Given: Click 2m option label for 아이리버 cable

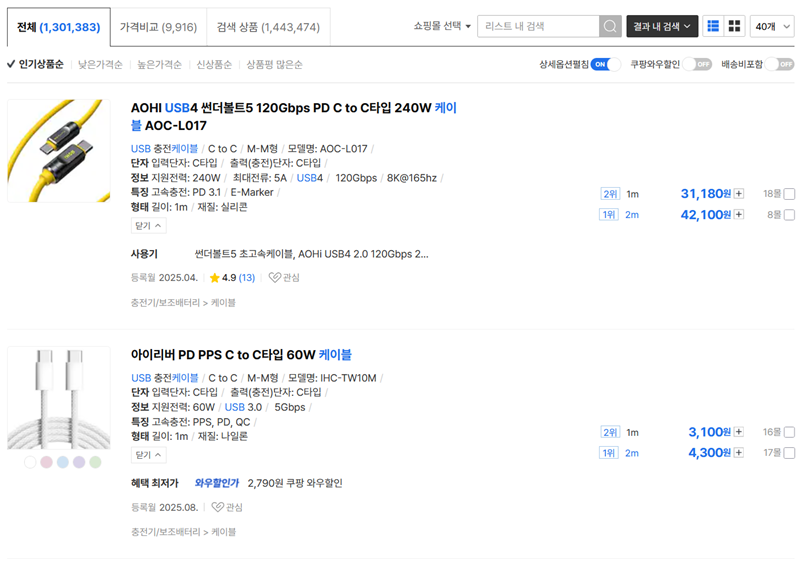Looking at the screenshot, I should coord(632,453).
